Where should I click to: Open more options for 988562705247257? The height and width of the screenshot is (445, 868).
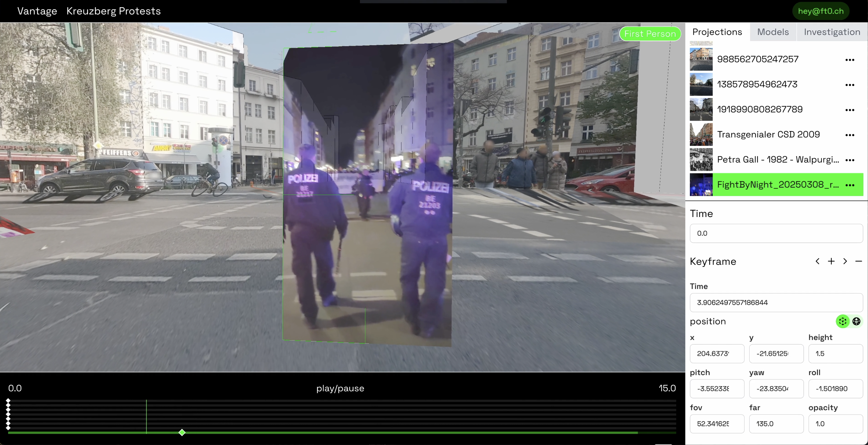click(x=850, y=60)
